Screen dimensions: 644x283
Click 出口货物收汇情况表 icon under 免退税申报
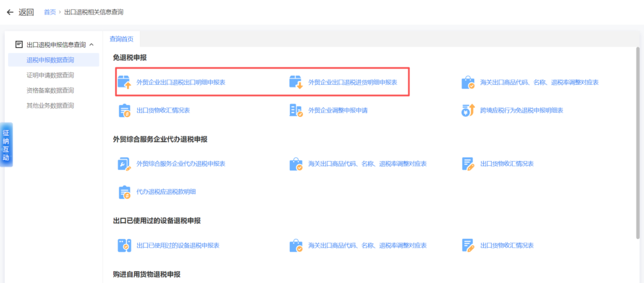[x=124, y=111]
